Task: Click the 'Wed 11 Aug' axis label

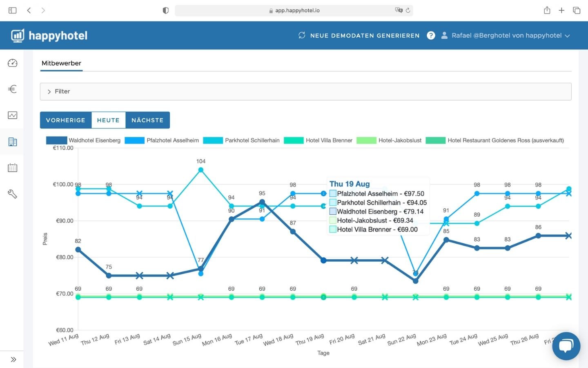Action: tap(63, 340)
